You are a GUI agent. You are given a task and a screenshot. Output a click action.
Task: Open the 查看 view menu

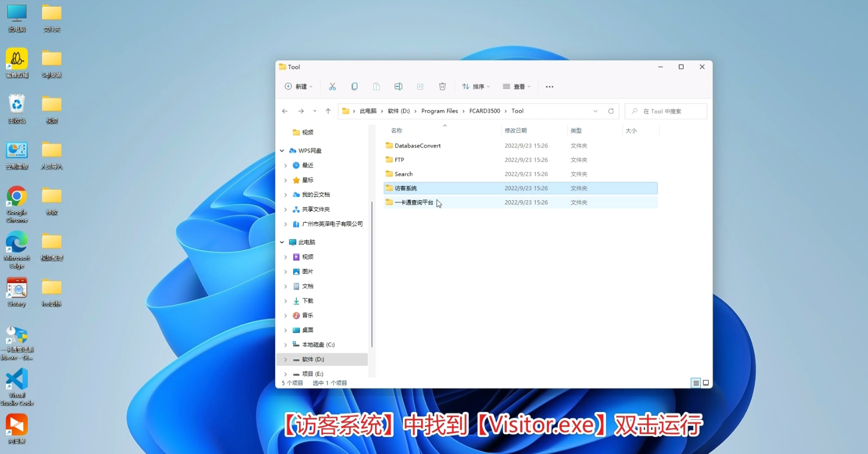point(516,87)
